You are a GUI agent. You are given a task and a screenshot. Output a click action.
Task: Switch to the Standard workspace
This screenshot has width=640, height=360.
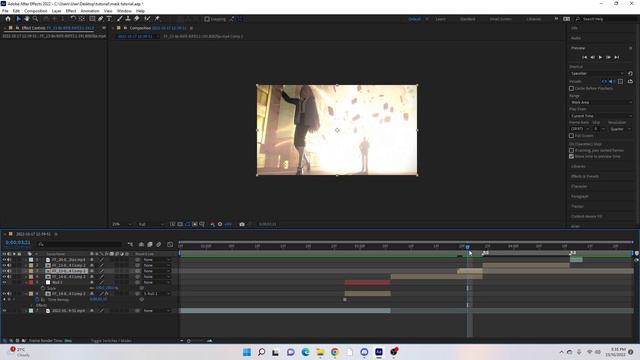467,19
